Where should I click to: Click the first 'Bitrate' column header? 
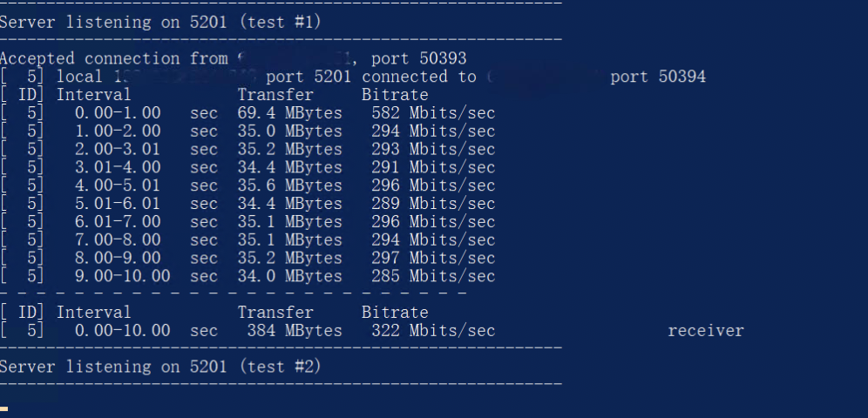395,95
